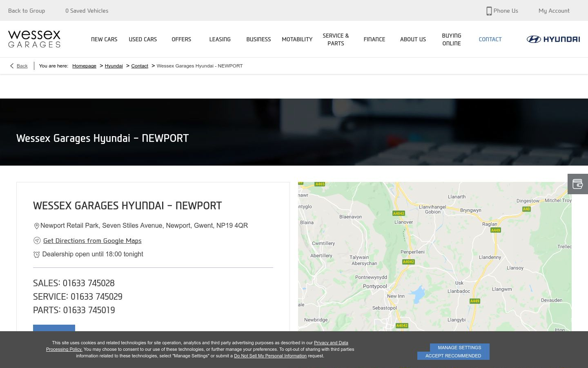This screenshot has height=368, width=588.
Task: Open the About Us menu
Action: click(413, 39)
